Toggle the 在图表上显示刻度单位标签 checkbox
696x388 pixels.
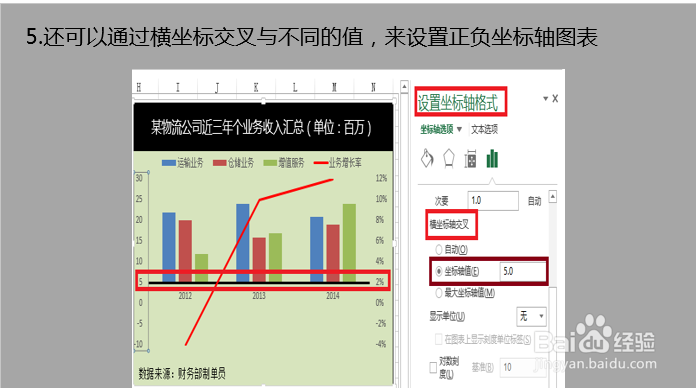[x=438, y=340]
